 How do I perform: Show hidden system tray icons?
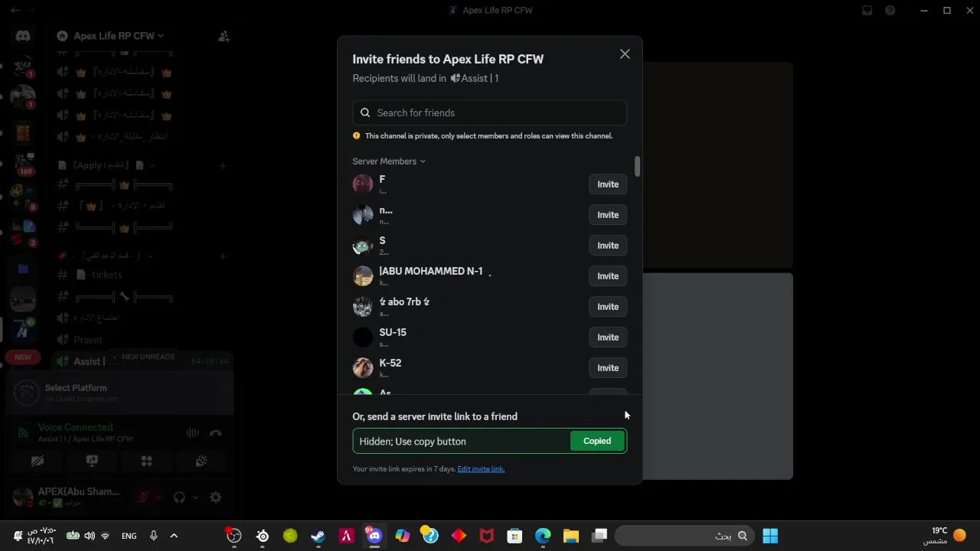pyautogui.click(x=174, y=536)
